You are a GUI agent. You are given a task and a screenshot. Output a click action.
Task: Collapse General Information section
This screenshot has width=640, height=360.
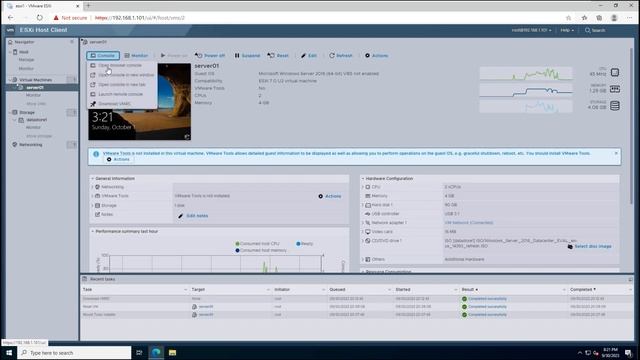(x=93, y=179)
